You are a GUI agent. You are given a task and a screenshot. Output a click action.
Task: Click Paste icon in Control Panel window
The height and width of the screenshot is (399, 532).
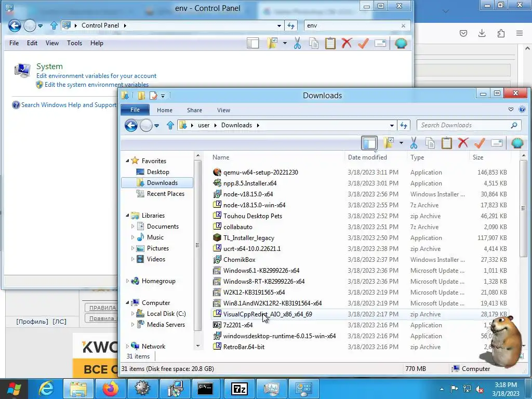[x=330, y=43]
